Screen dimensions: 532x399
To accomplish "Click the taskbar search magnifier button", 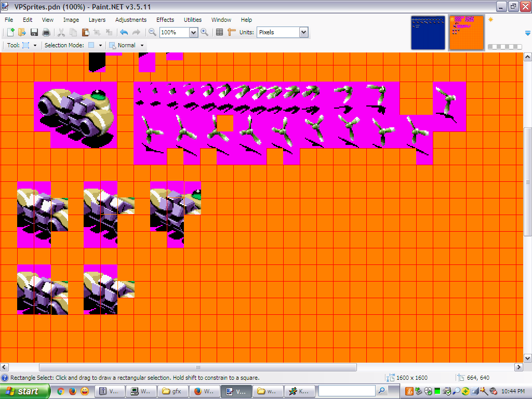I will 382,391.
